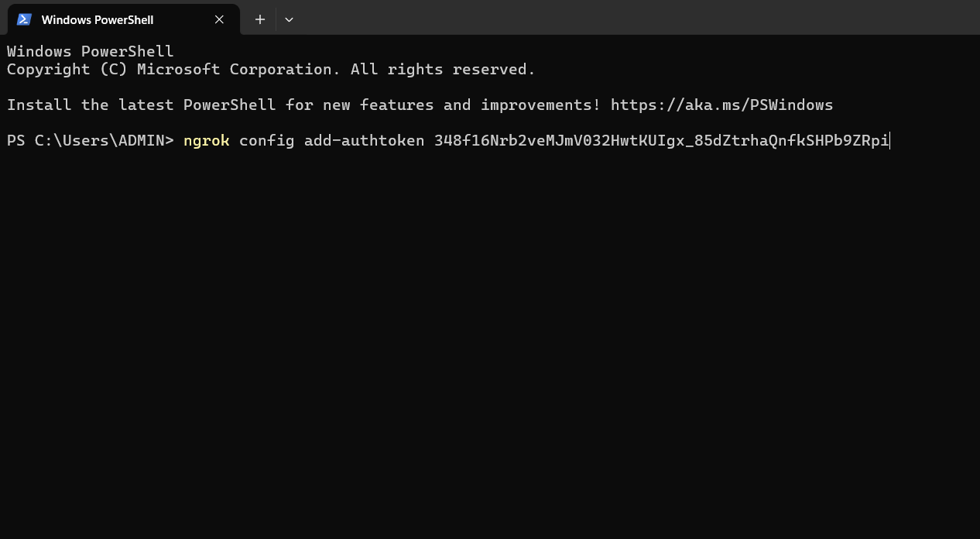Open a new tab with plus button

260,19
